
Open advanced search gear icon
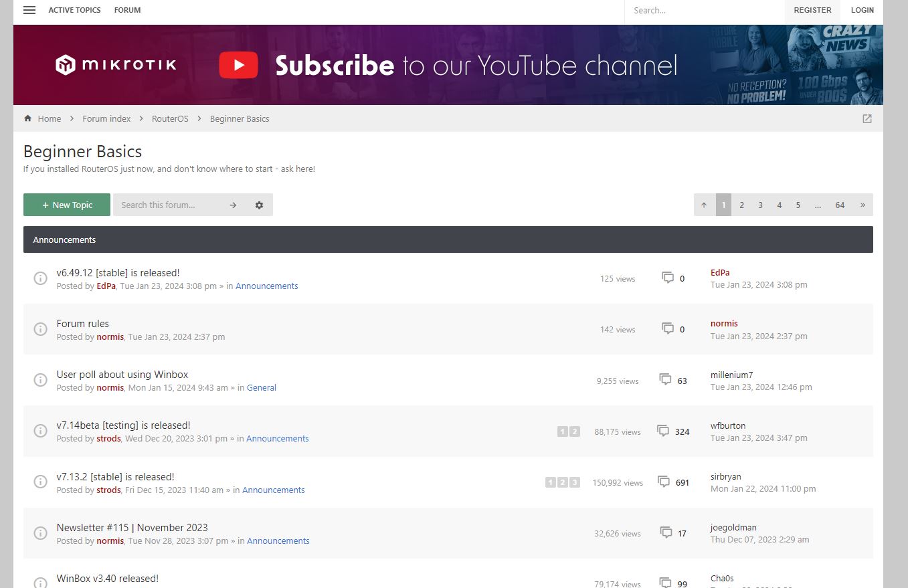[x=259, y=205]
